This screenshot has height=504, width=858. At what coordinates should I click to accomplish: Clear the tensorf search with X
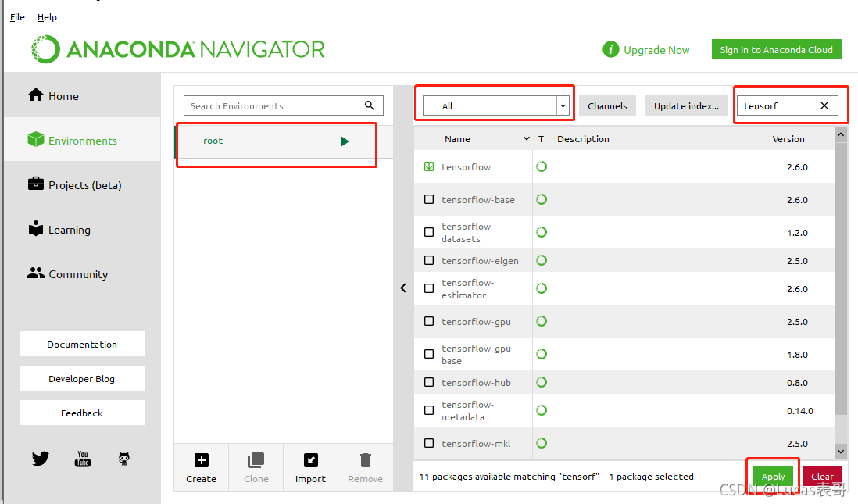tap(824, 105)
